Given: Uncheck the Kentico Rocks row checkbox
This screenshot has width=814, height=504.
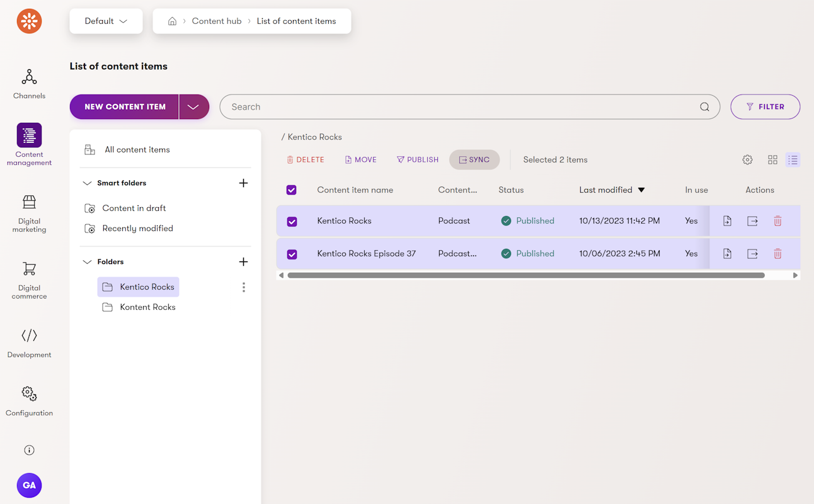Looking at the screenshot, I should 292,222.
